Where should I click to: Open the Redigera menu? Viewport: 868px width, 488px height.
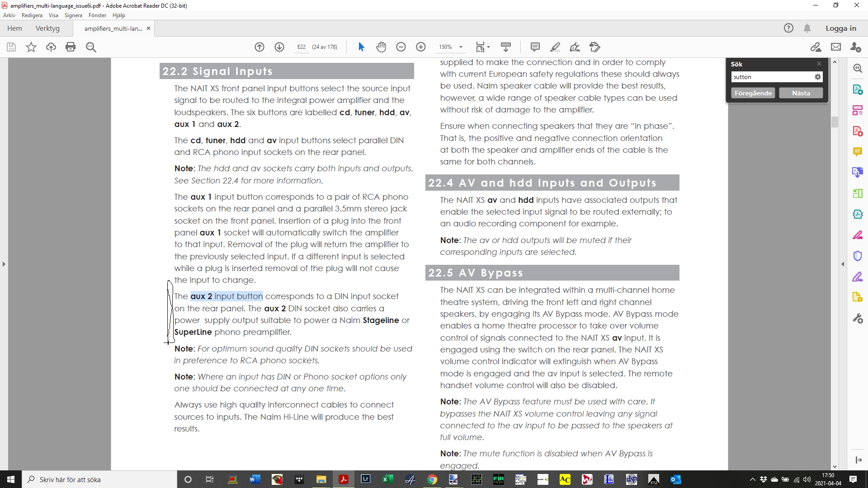pyautogui.click(x=32, y=15)
